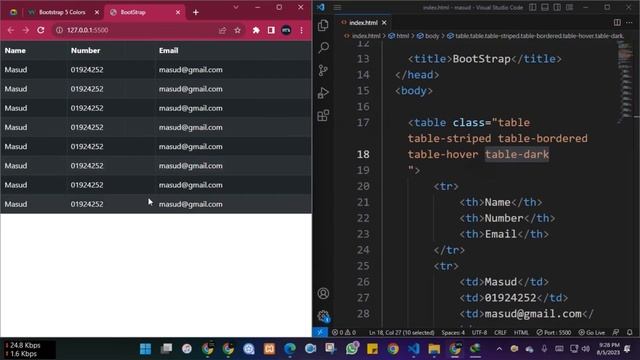The width and height of the screenshot is (640, 360).
Task: Click Go Live in status bar
Action: pos(592,332)
